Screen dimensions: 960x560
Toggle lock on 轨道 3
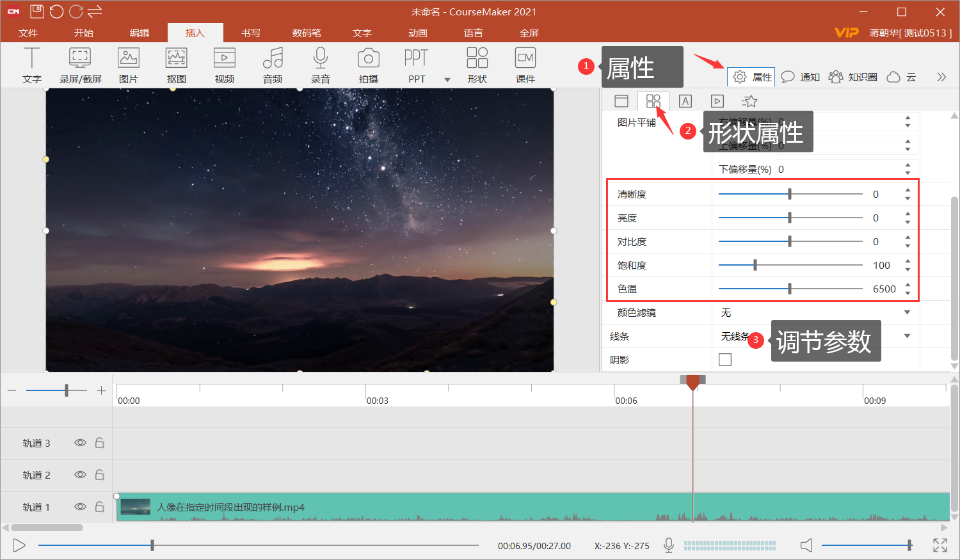pos(100,442)
